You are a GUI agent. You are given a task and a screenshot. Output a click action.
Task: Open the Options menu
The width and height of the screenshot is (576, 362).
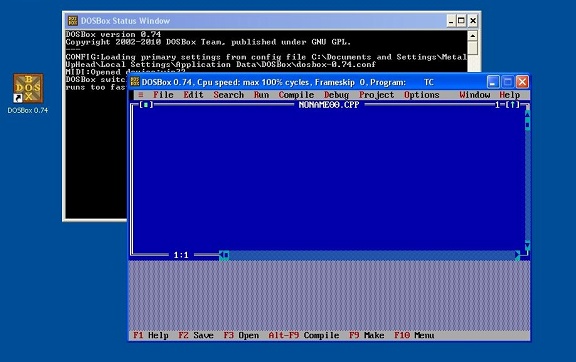pos(422,95)
